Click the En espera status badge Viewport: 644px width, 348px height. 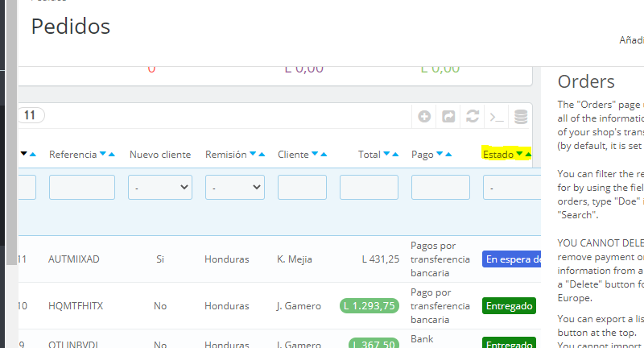[x=512, y=259]
